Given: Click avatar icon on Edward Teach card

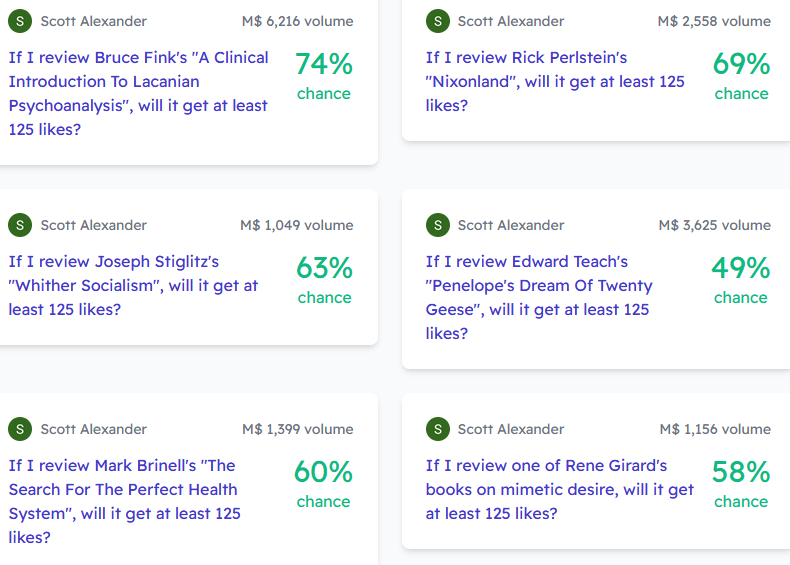Looking at the screenshot, I should click(438, 225).
